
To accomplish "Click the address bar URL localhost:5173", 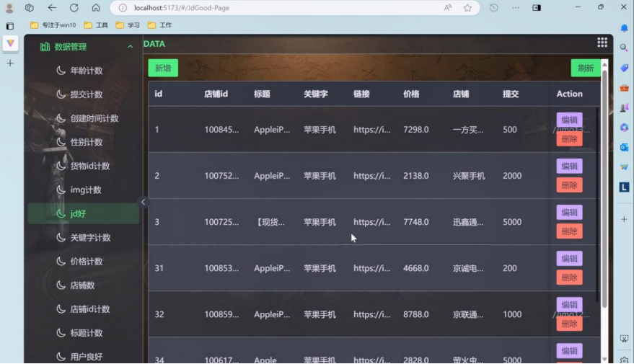I will 182,8.
